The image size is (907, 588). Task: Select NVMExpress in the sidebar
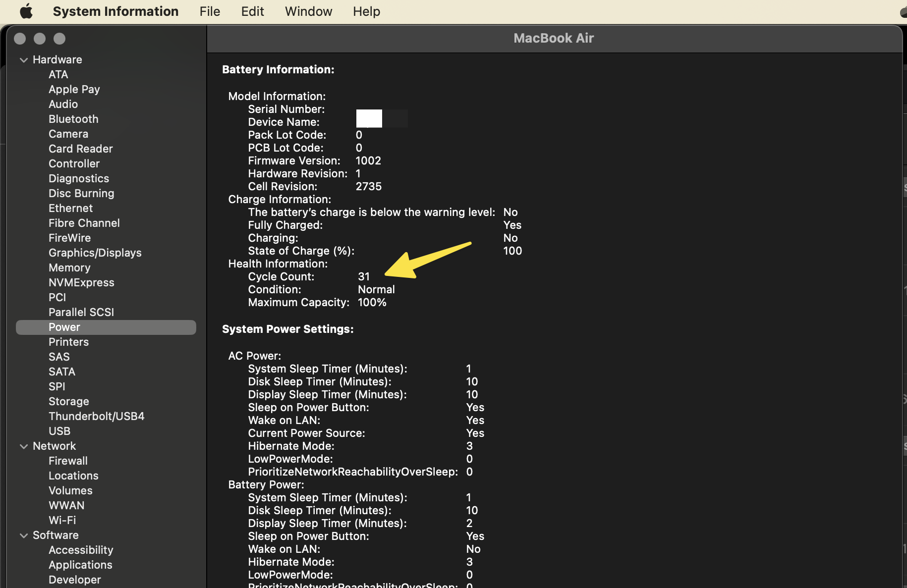[x=81, y=282]
